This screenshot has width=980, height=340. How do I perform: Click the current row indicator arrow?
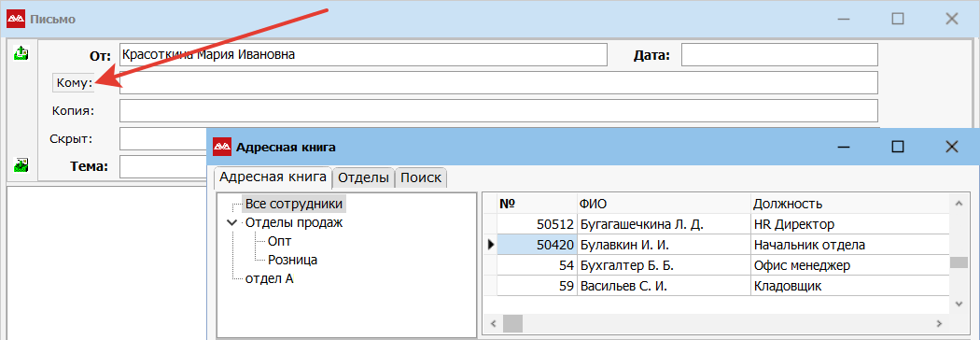click(x=491, y=245)
